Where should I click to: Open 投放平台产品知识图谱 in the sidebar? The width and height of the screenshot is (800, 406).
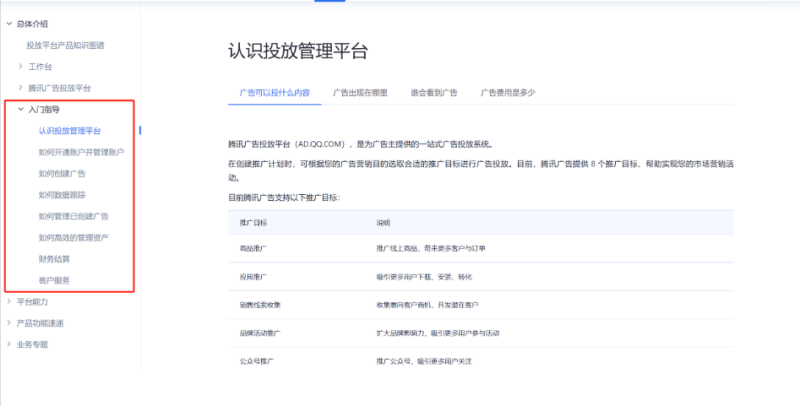pos(65,45)
